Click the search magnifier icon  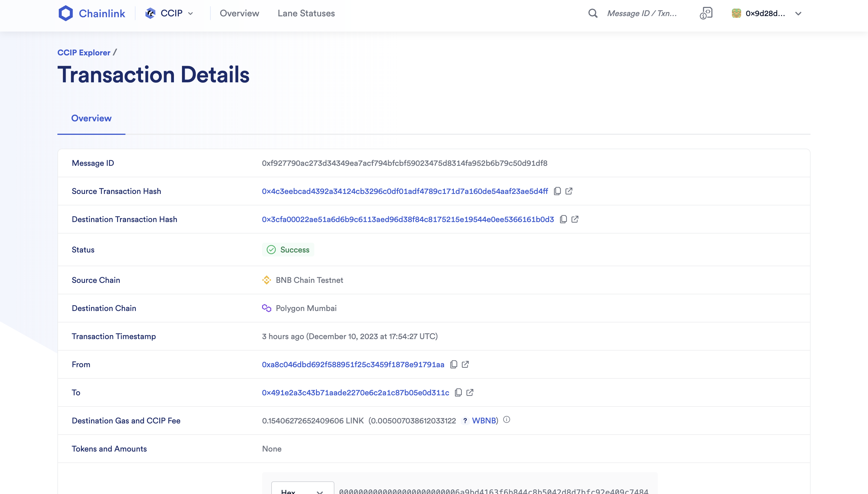coord(593,13)
